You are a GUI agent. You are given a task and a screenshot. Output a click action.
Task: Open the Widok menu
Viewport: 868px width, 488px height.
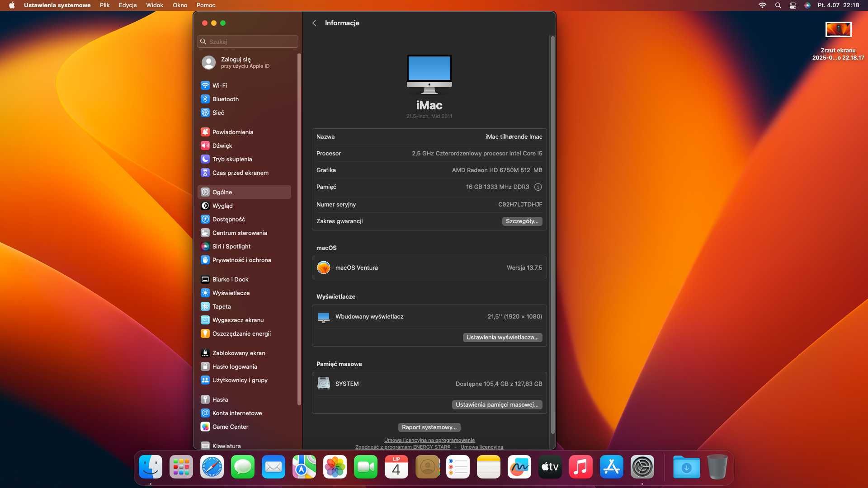pos(155,5)
